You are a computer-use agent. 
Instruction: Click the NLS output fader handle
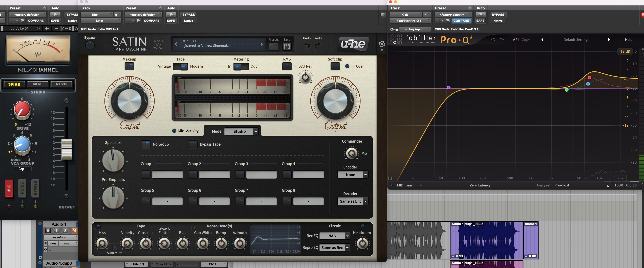[x=67, y=149]
